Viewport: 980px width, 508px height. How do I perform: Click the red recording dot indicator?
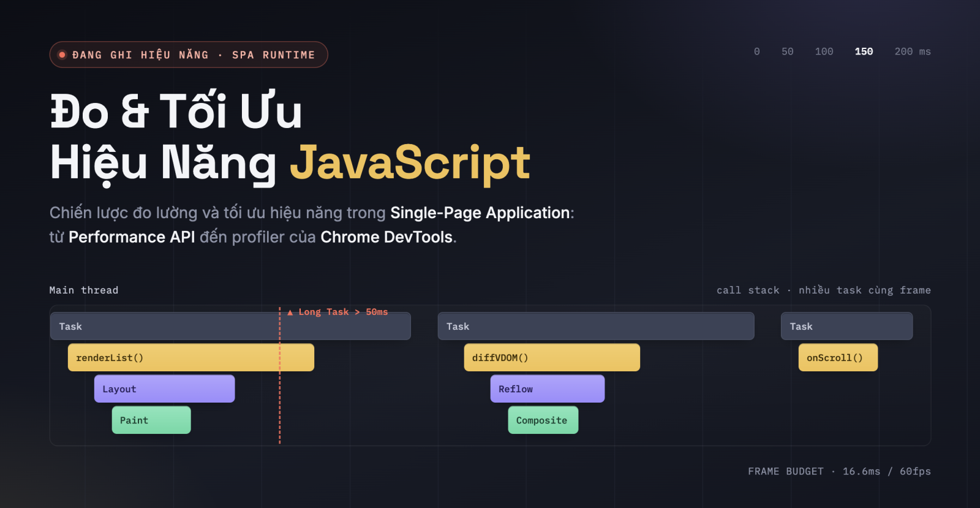click(62, 55)
